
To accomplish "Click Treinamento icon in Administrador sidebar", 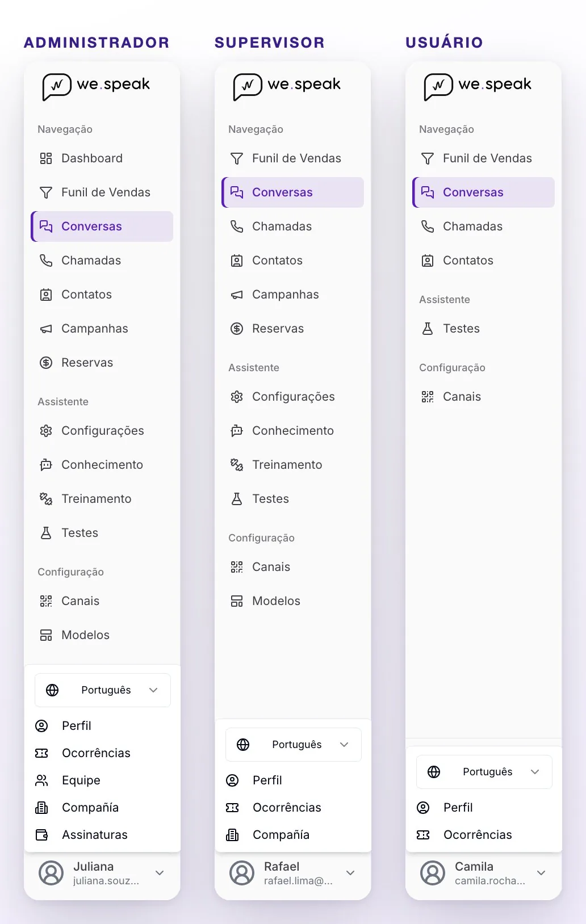I will pos(46,499).
